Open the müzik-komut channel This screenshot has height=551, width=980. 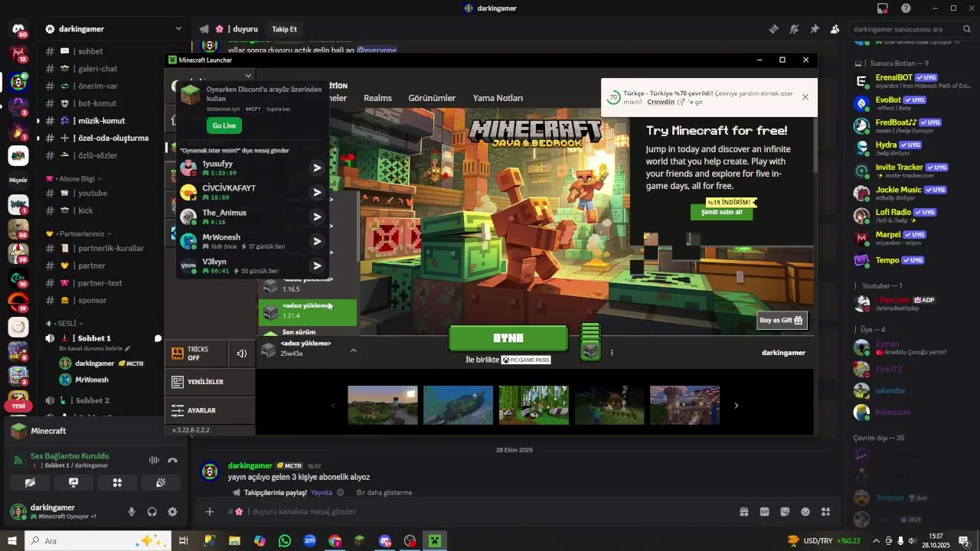(x=100, y=121)
